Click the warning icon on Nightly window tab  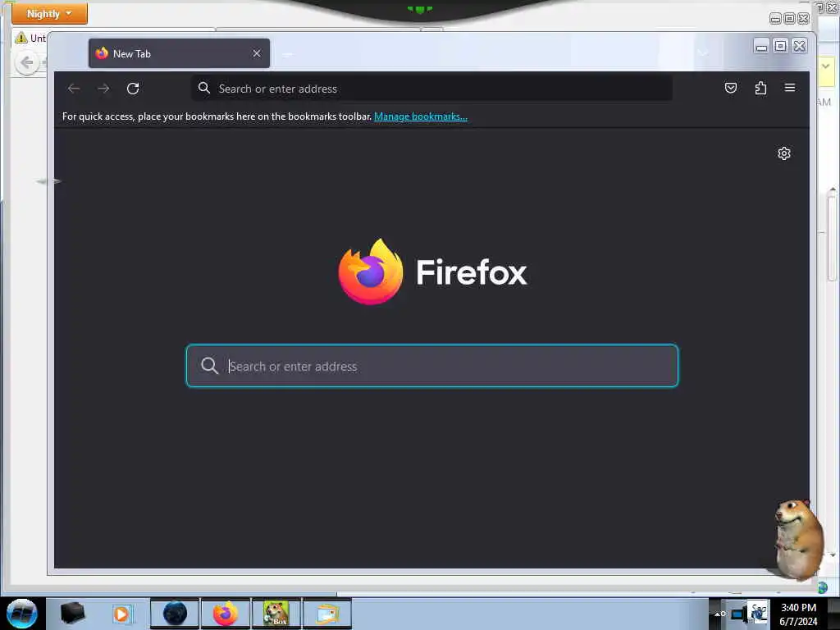(21, 38)
